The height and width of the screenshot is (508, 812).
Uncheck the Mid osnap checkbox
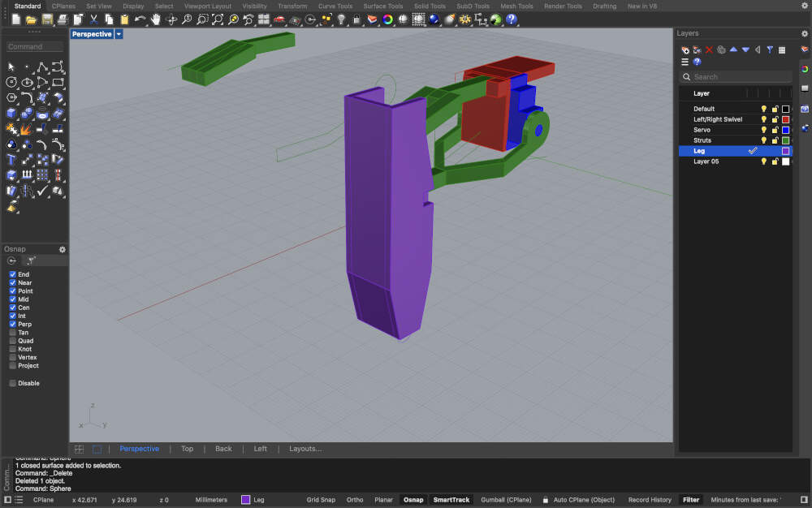12,299
